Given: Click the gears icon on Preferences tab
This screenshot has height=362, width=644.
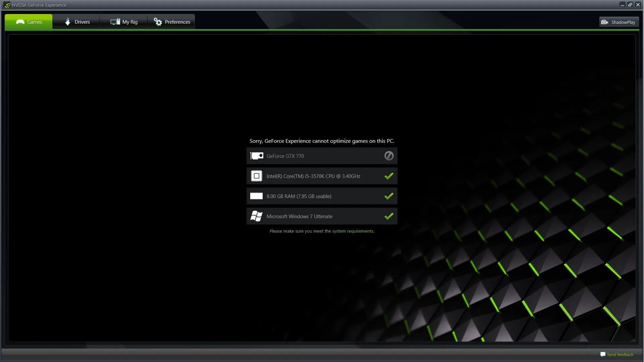Looking at the screenshot, I should coord(157,21).
